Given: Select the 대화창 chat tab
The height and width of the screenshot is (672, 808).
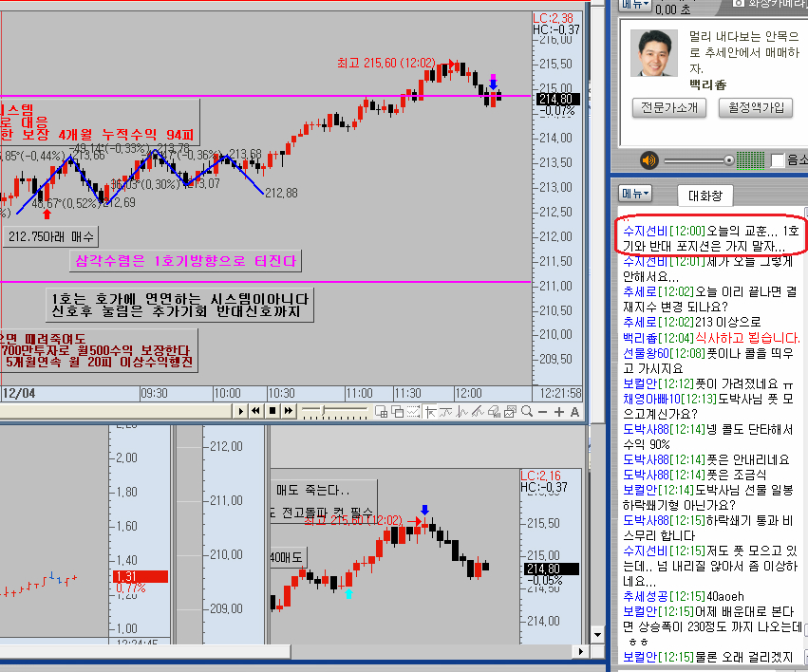Looking at the screenshot, I should click(x=705, y=196).
